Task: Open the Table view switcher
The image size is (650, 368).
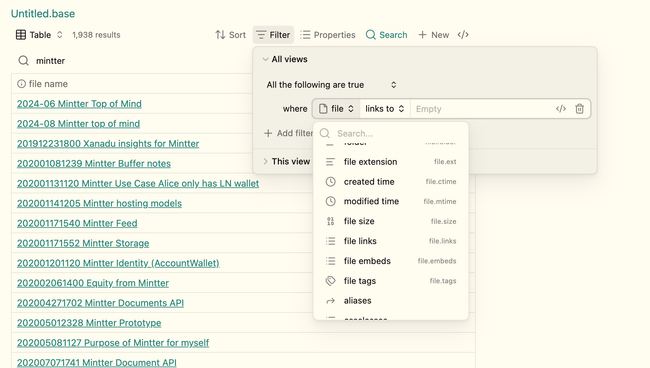Action: click(39, 35)
